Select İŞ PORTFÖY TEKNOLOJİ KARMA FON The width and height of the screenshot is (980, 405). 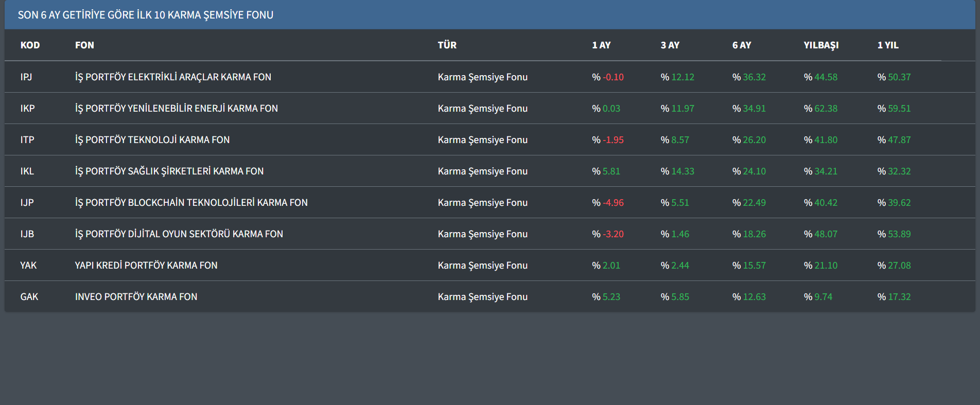click(152, 140)
